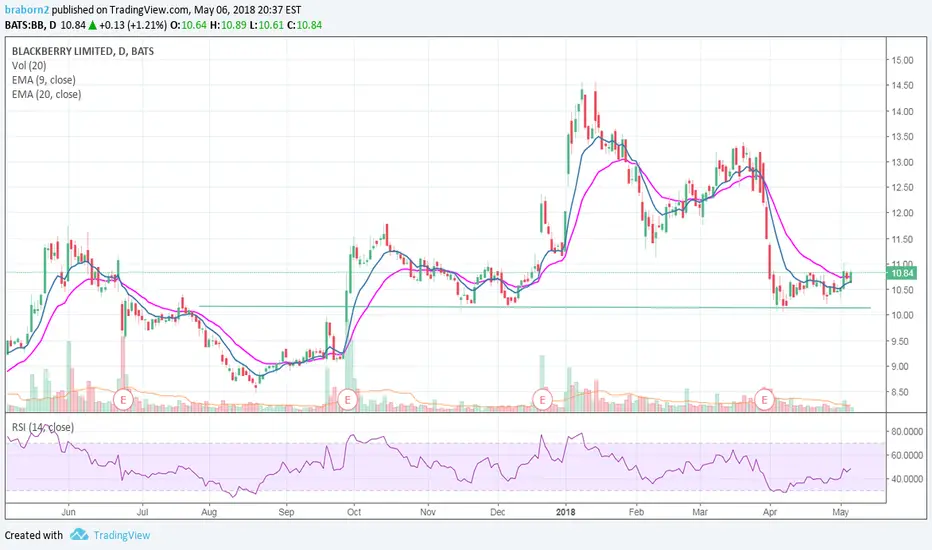Click the 60.0000 RSI axis label

pyautogui.click(x=906, y=455)
